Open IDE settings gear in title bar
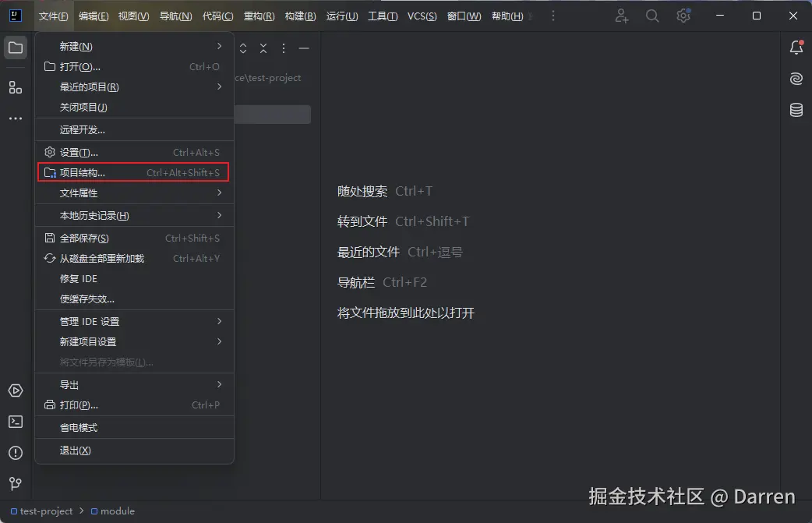 [x=683, y=16]
